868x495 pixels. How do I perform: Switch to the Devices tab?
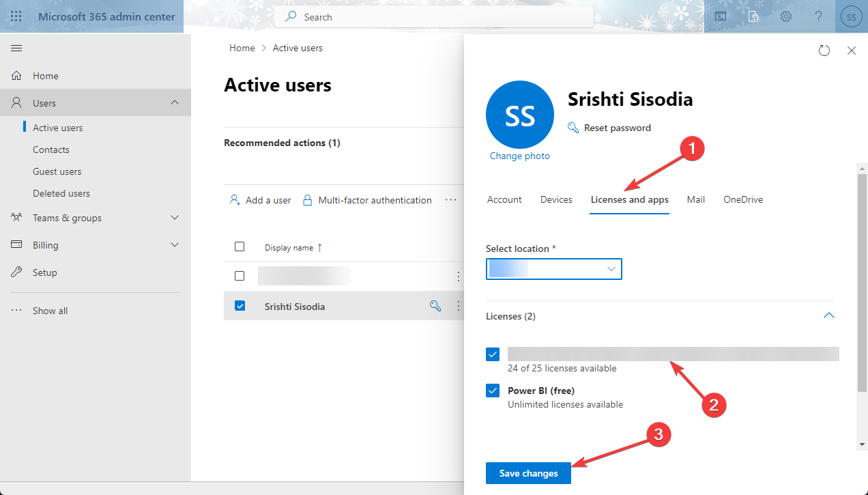tap(556, 199)
